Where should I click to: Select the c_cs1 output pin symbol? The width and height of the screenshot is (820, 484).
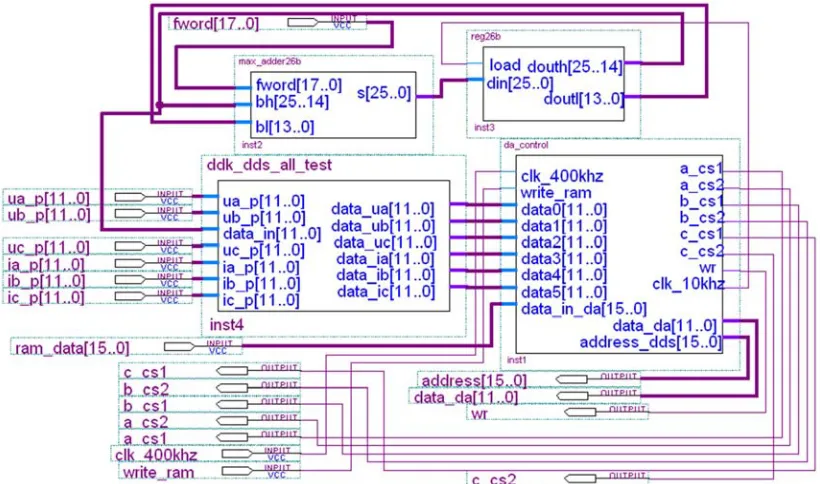(232, 371)
